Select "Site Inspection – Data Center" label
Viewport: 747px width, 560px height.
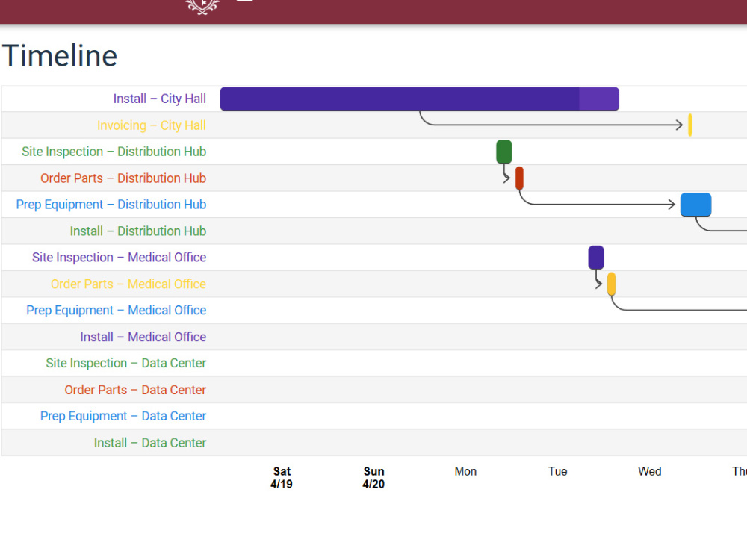coord(125,363)
